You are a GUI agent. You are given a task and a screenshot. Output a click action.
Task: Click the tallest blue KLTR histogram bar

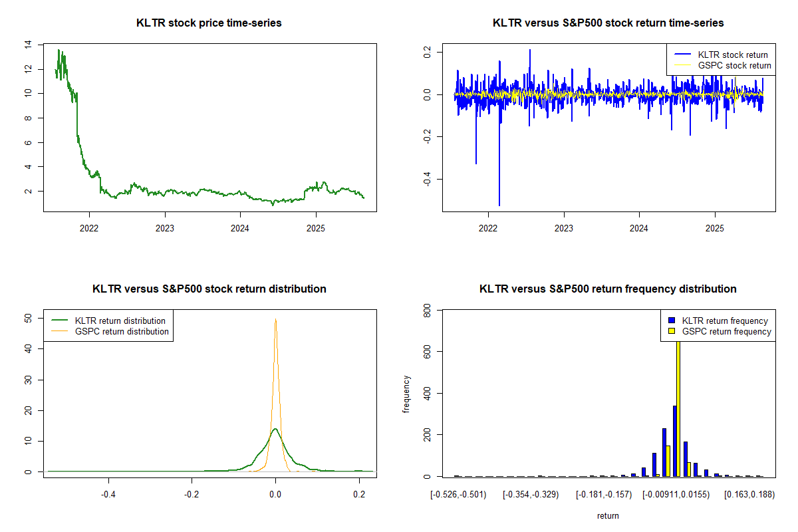pos(674,442)
